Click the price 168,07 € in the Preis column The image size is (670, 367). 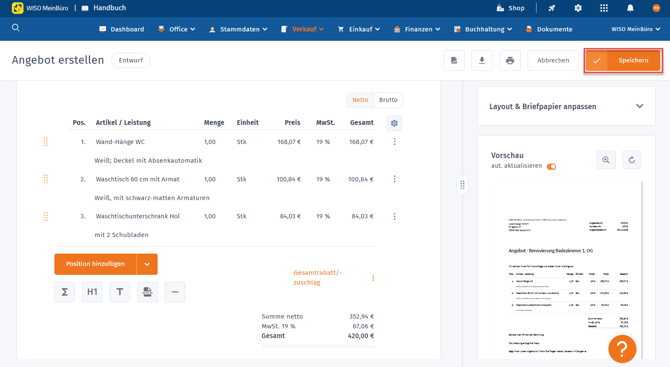point(289,142)
